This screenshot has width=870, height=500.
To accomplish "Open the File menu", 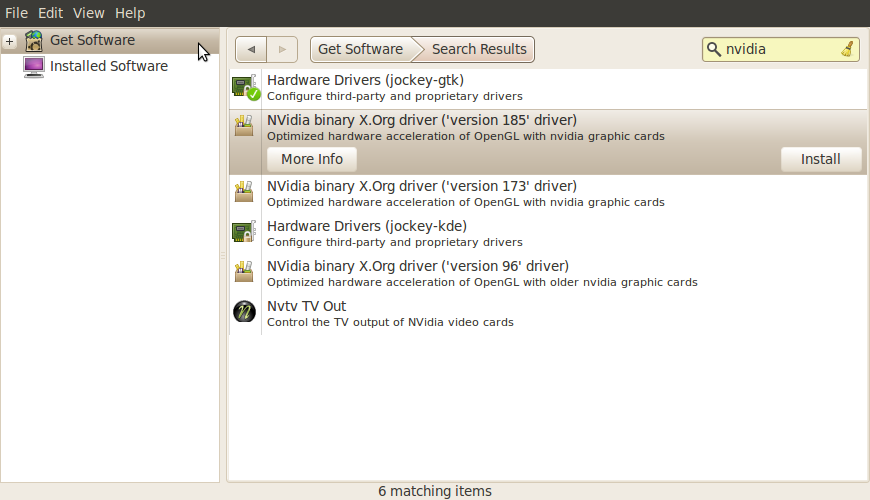I will (16, 13).
